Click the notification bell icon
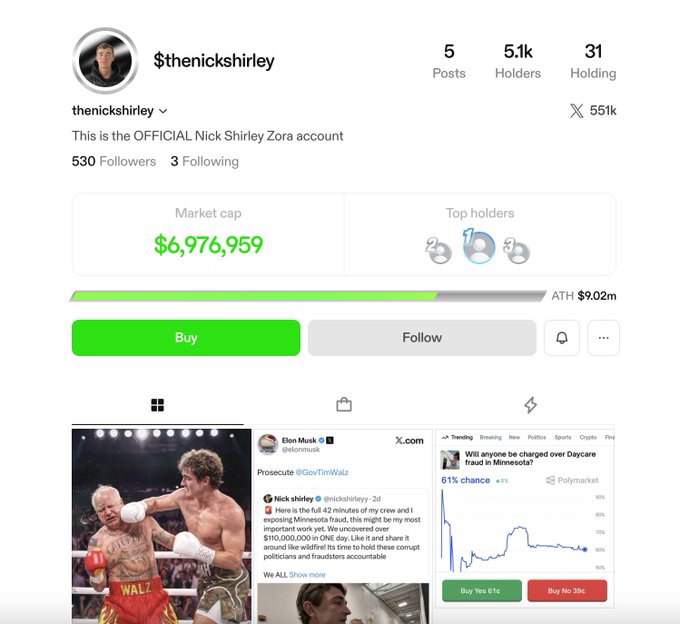 562,338
